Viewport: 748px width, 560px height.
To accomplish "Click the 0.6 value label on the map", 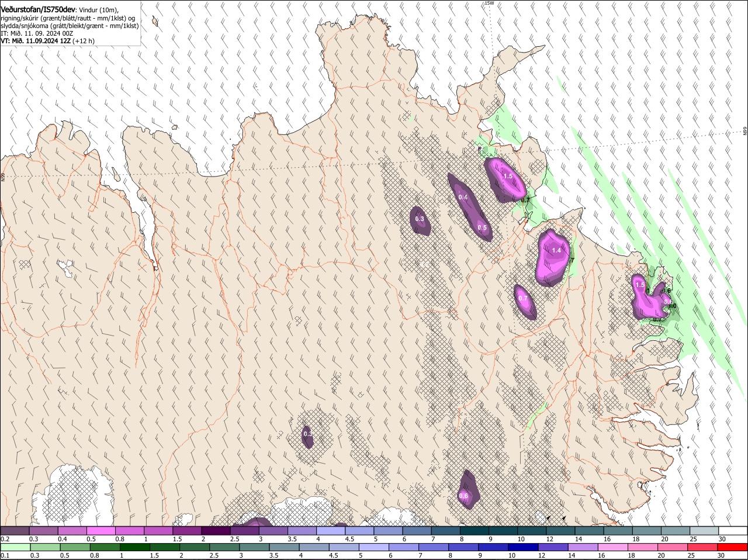I will (x=463, y=496).
